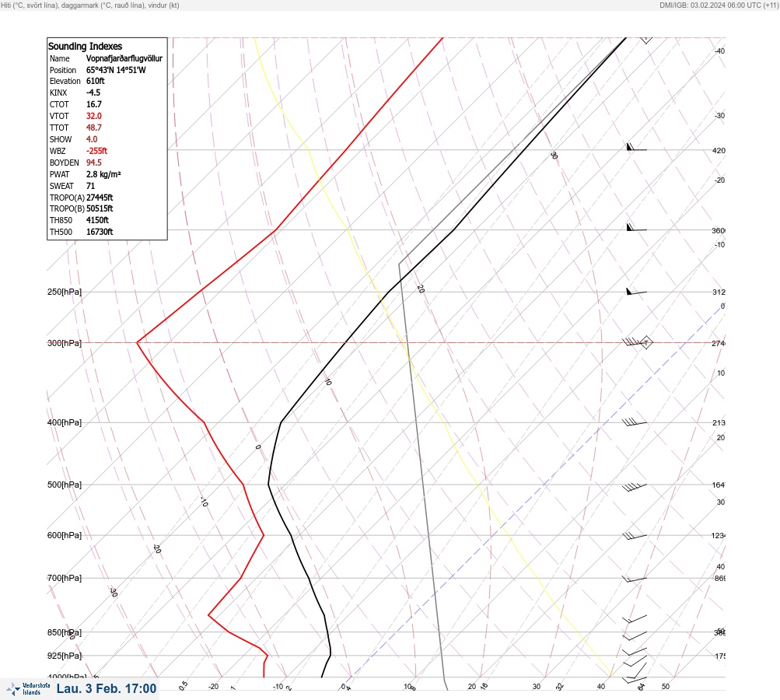Screen dimensions: 780x700
Task: Click the wind barb at 400 hPa
Action: (x=635, y=422)
